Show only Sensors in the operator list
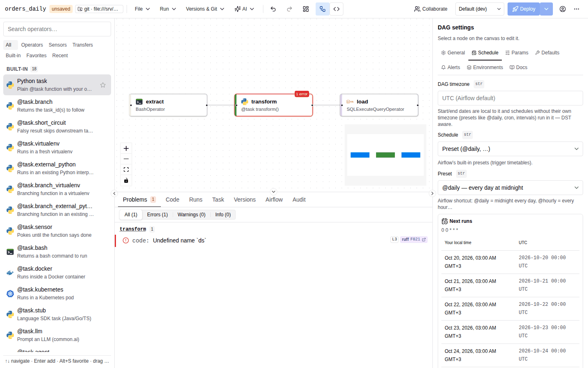Viewport: 588px width, 368px height. (58, 45)
